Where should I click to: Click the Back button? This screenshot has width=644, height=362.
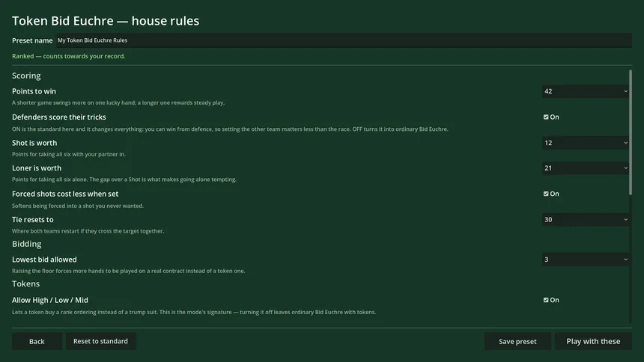37,342
